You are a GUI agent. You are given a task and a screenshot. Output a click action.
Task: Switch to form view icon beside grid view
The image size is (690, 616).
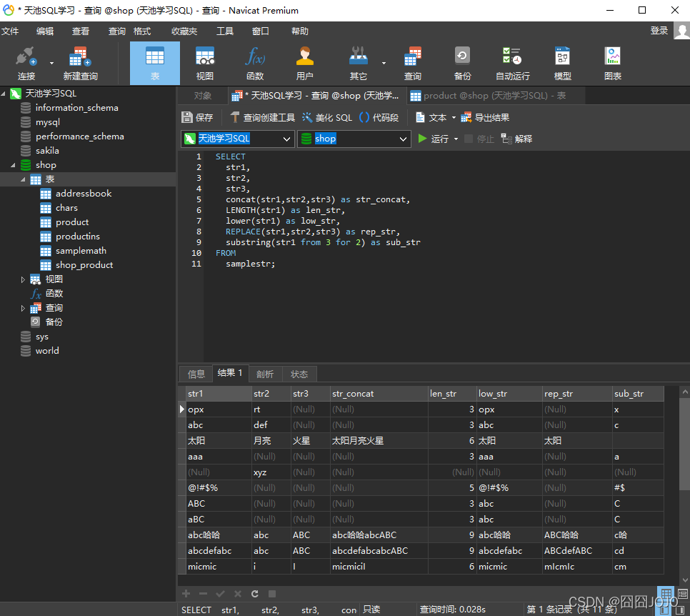[683, 594]
